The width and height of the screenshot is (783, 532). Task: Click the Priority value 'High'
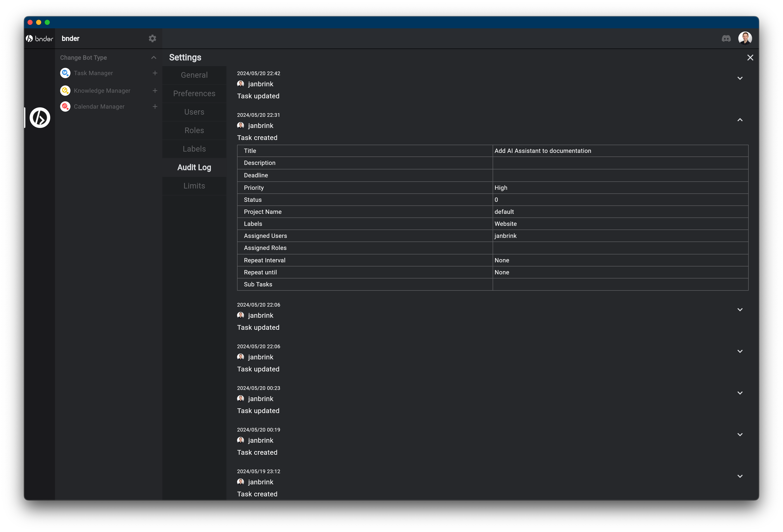[x=501, y=188]
